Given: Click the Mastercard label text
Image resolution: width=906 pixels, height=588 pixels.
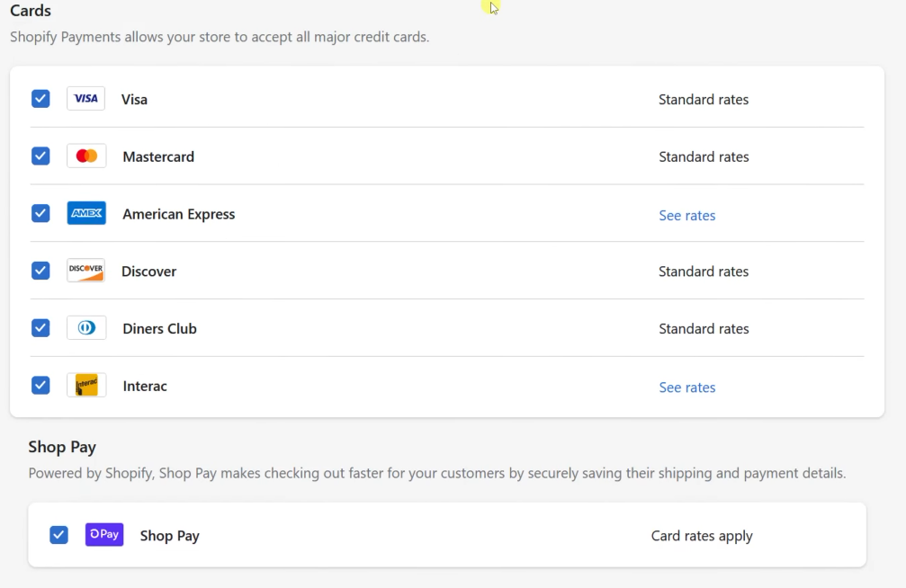Looking at the screenshot, I should [x=158, y=156].
